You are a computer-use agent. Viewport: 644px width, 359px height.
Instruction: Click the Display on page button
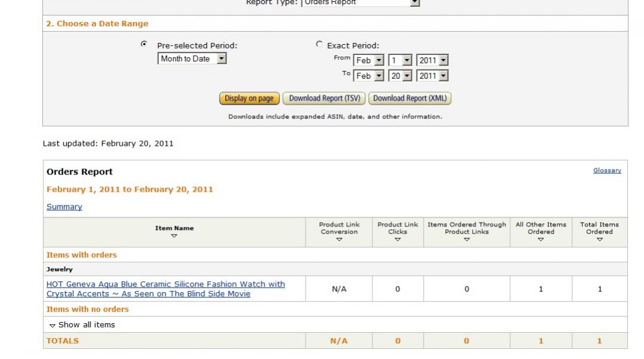[x=249, y=99]
